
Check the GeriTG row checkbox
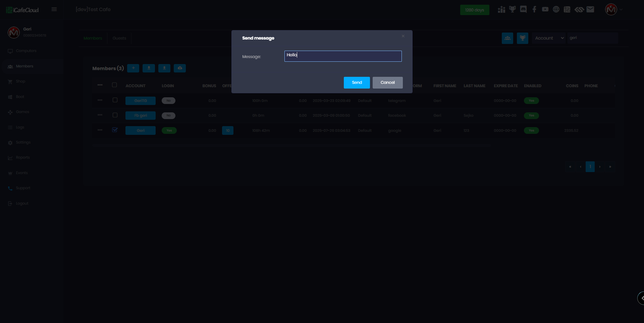(115, 100)
